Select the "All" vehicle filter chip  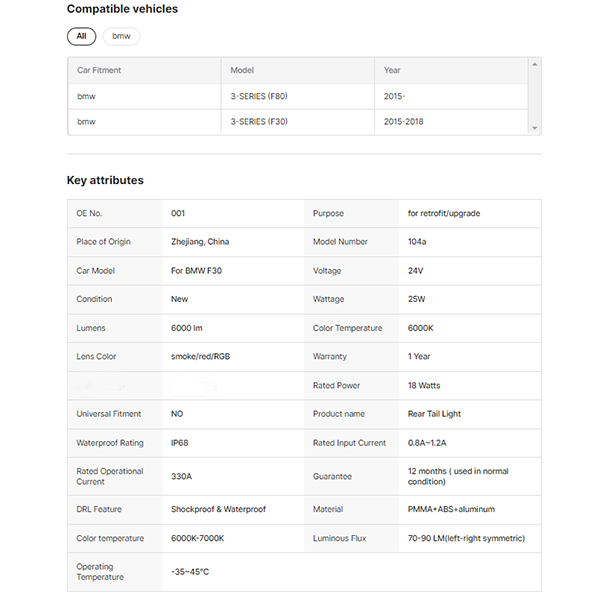pos(81,36)
